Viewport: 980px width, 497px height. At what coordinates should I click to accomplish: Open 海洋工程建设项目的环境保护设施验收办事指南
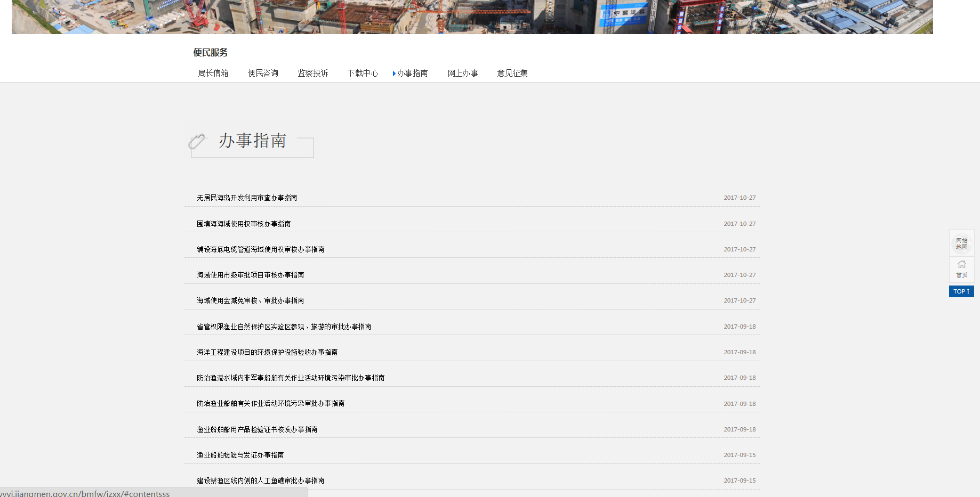click(x=267, y=352)
